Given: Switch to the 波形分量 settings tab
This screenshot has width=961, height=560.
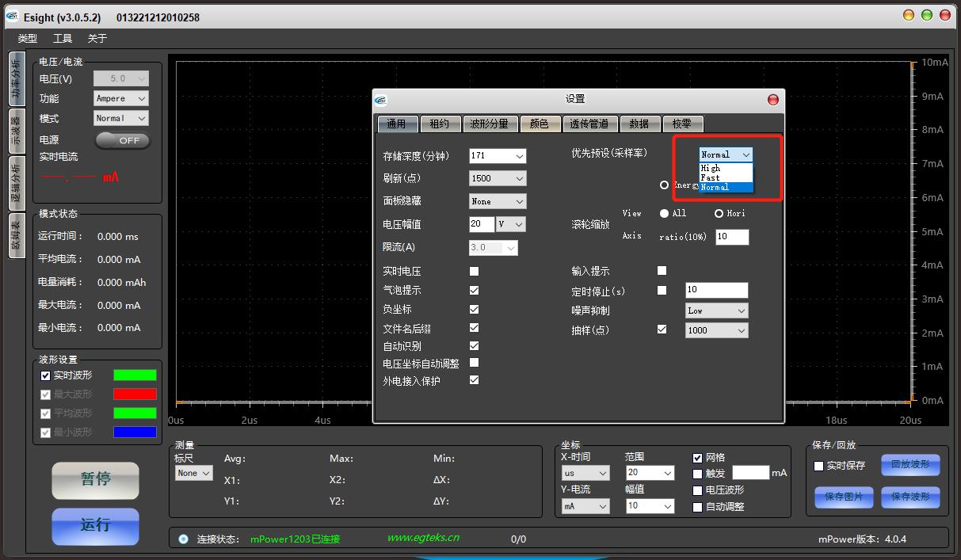Looking at the screenshot, I should click(489, 124).
